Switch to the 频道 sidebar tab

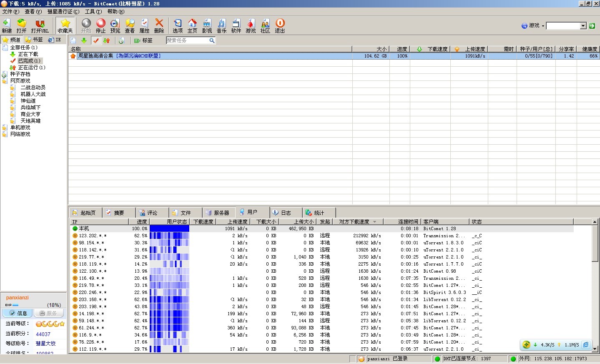pyautogui.click(x=12, y=40)
